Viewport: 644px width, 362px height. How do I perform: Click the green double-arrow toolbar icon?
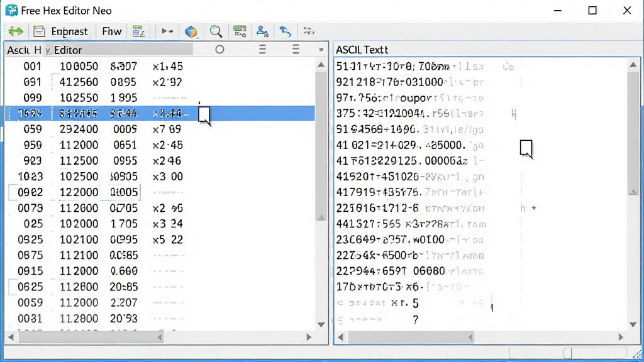pyautogui.click(x=16, y=31)
